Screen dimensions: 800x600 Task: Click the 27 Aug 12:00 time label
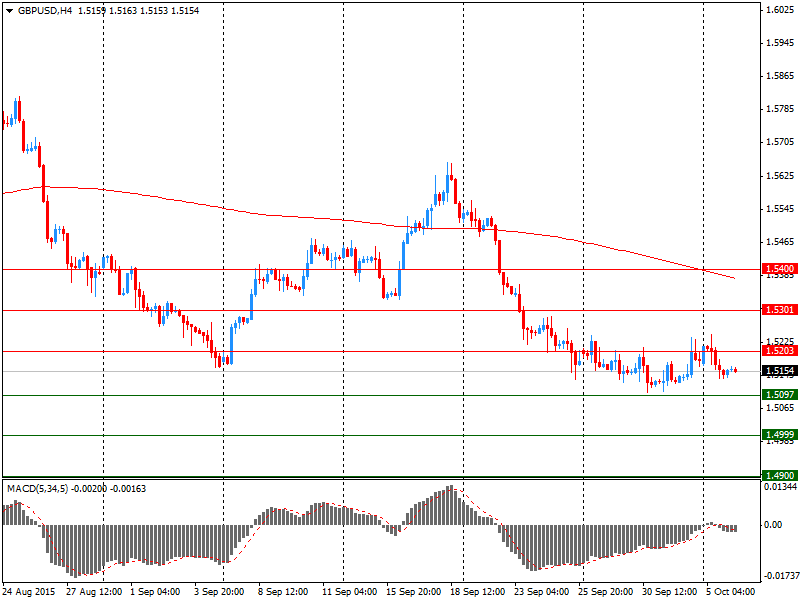pos(94,592)
